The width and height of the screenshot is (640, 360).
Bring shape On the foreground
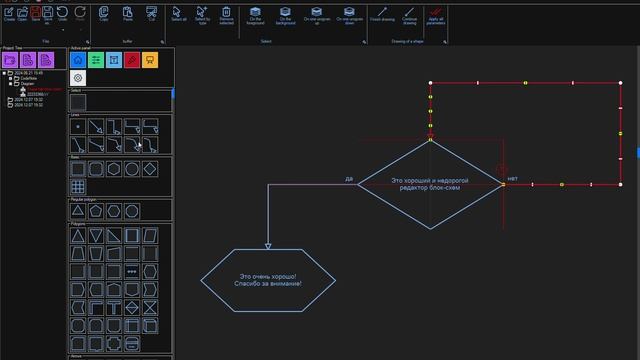click(x=256, y=16)
